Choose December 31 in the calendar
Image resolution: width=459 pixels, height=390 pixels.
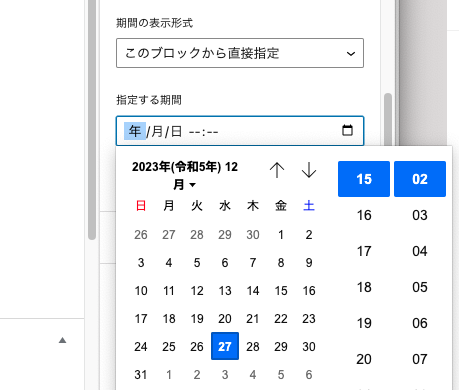pos(141,374)
